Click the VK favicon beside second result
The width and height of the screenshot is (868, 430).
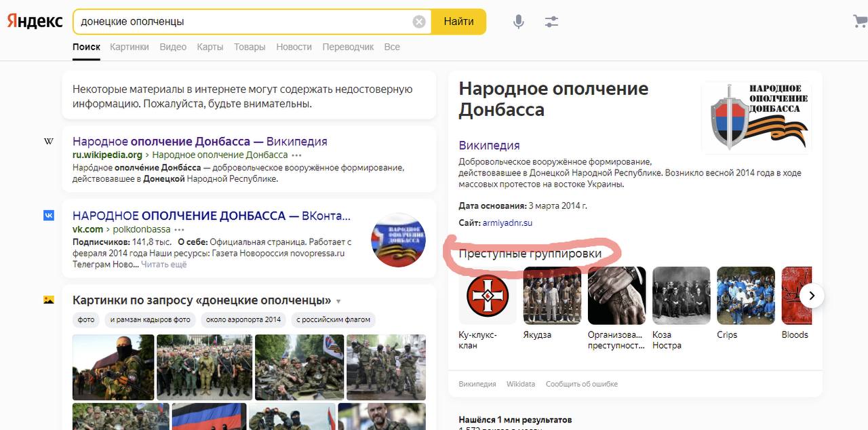pos(49,216)
